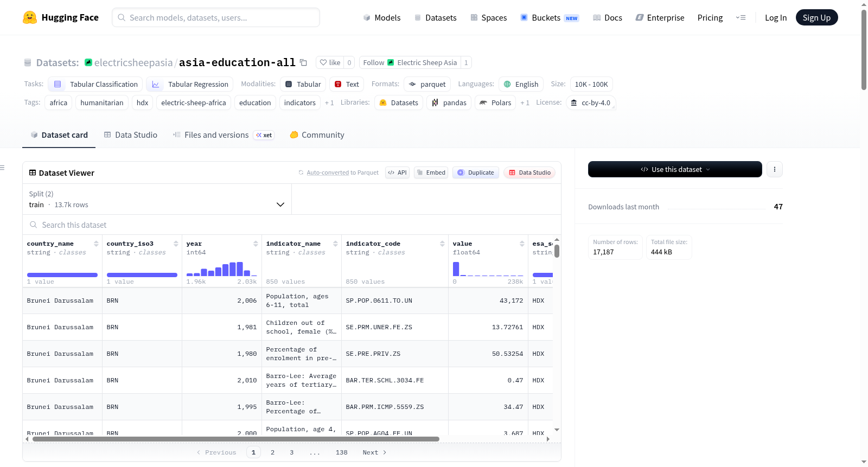The width and height of the screenshot is (868, 467).
Task: Expand the +1 more tags
Action: click(329, 103)
